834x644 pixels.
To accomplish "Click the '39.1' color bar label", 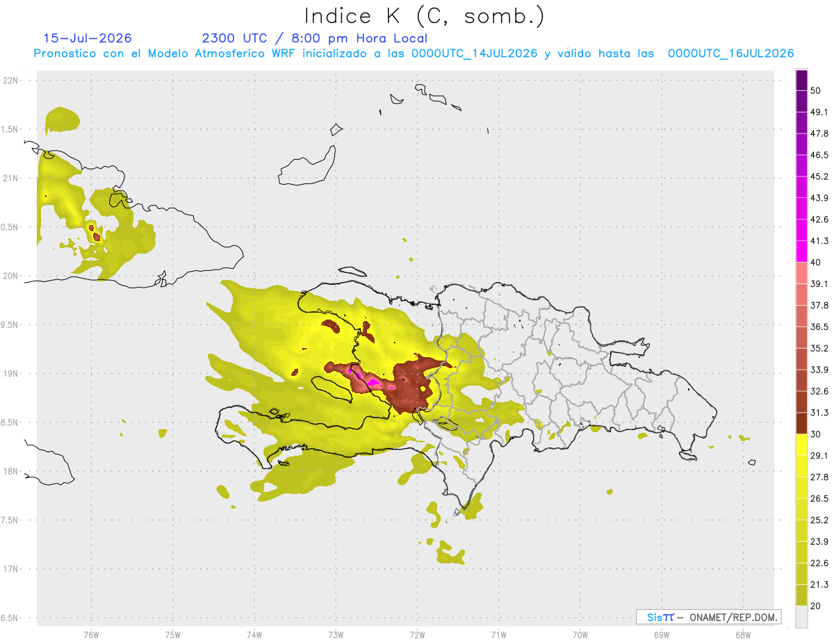I will [x=819, y=284].
